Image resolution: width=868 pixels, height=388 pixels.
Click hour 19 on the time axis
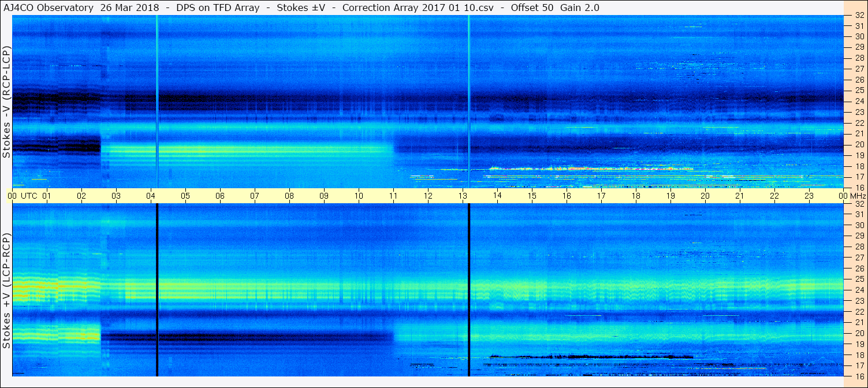(x=670, y=196)
